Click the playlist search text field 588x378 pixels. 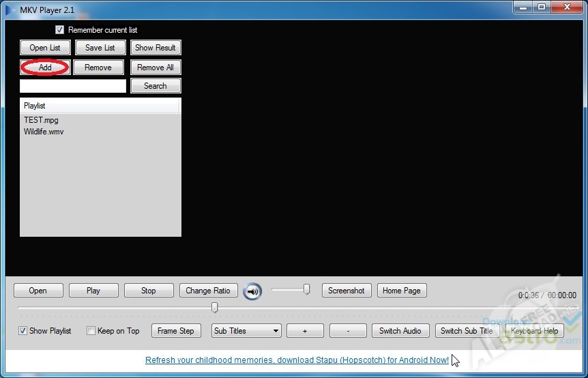[x=73, y=86]
